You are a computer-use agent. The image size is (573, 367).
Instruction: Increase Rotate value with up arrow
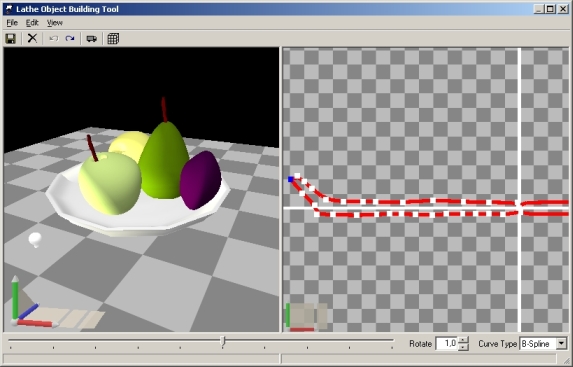click(463, 341)
